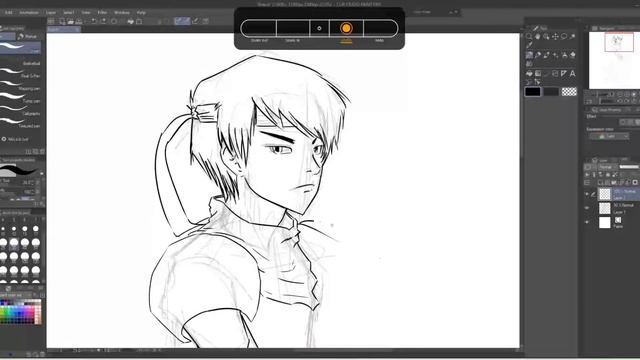Screen dimensions: 640x360
Task: Open the Layer menu
Action: [51, 13]
